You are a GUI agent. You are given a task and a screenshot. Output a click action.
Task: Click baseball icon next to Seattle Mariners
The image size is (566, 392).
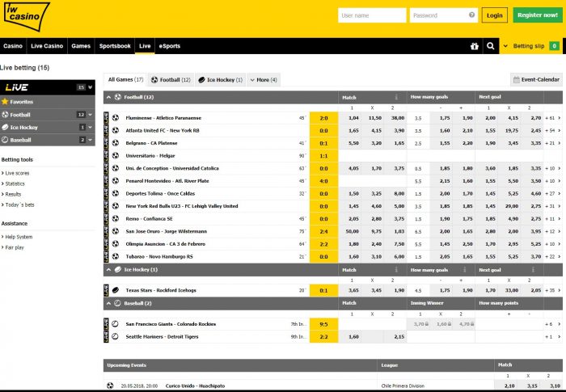click(x=115, y=336)
